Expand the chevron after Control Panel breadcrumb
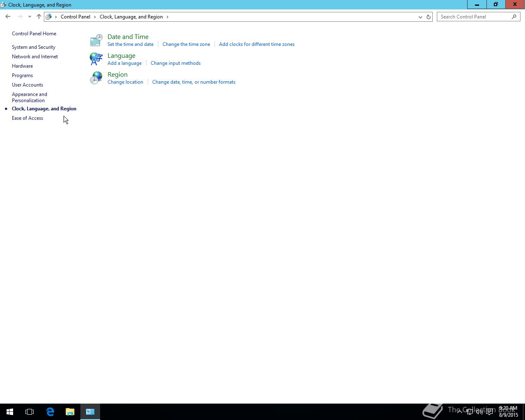 [x=95, y=17]
